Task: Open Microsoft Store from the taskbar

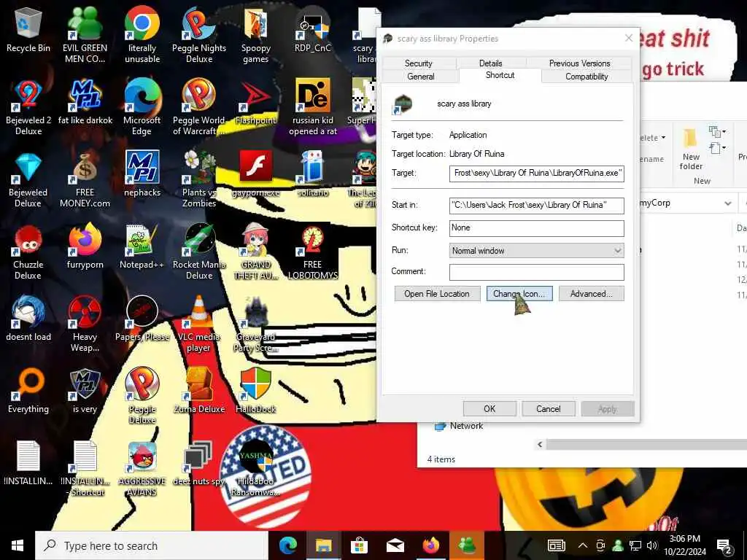Action: pyautogui.click(x=359, y=545)
